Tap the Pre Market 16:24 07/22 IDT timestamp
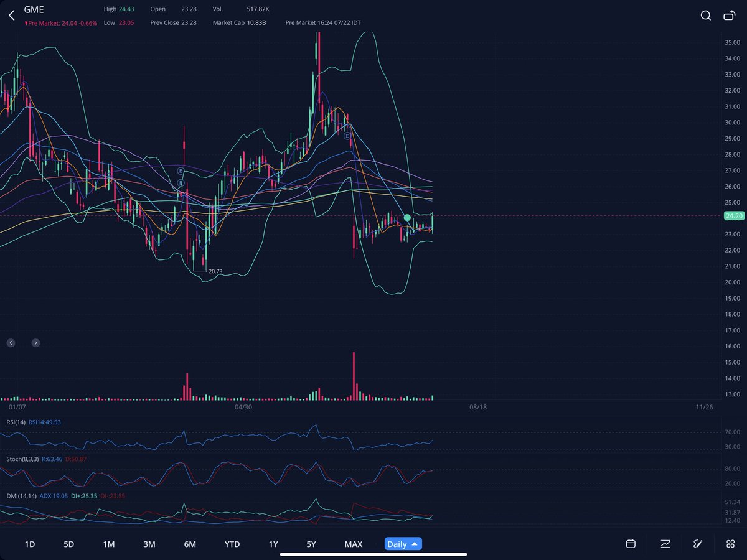 322,22
